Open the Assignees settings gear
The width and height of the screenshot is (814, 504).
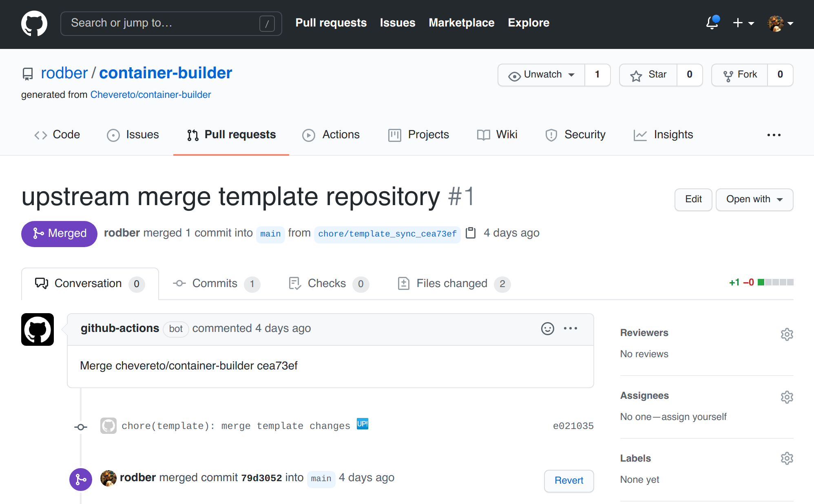click(x=787, y=397)
